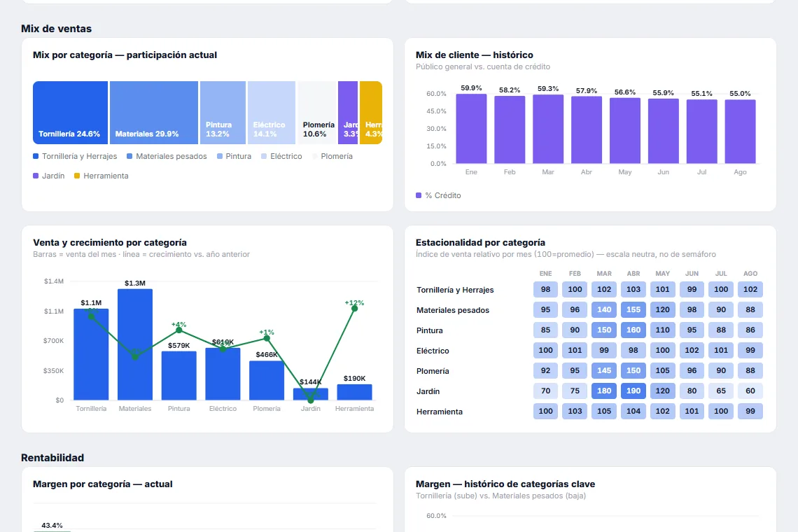The image size is (798, 532).
Task: Click the Materiales $1.3M sales bar
Action: [135, 344]
